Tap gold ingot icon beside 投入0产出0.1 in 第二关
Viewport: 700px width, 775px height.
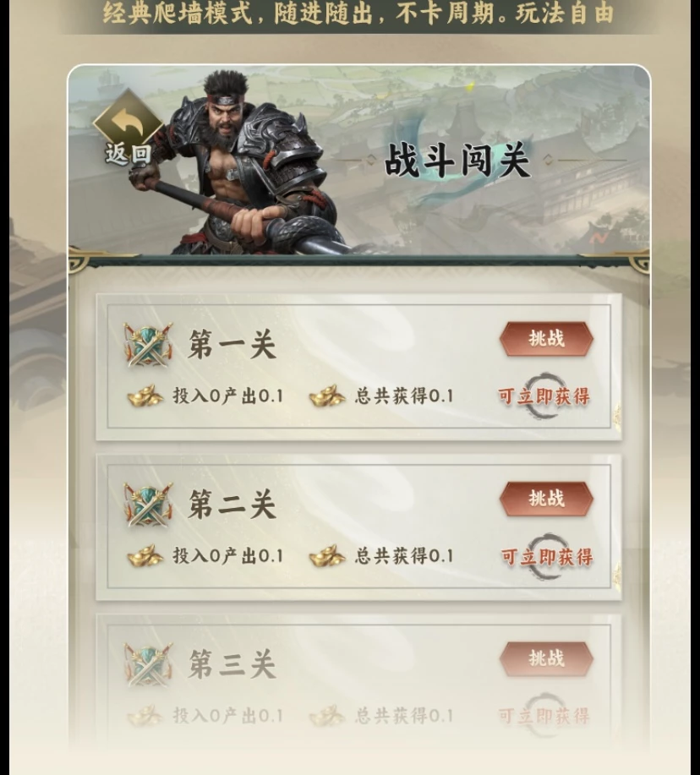145,556
